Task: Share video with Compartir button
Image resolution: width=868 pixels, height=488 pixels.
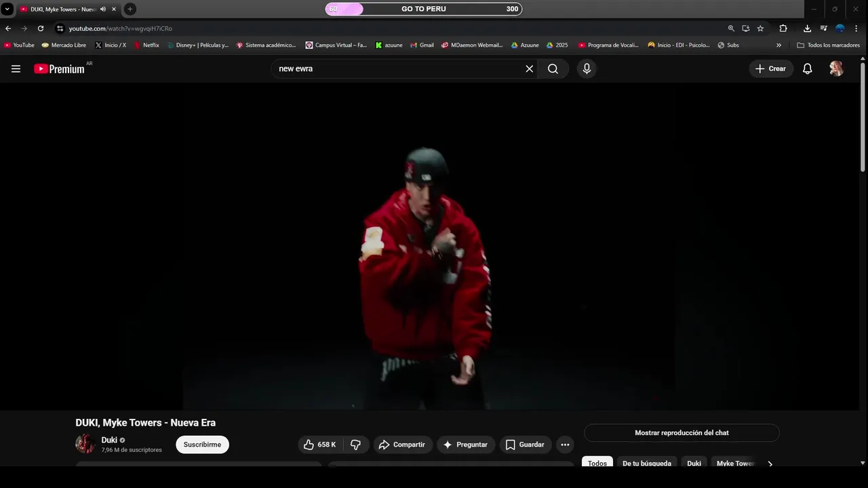Action: point(402,445)
